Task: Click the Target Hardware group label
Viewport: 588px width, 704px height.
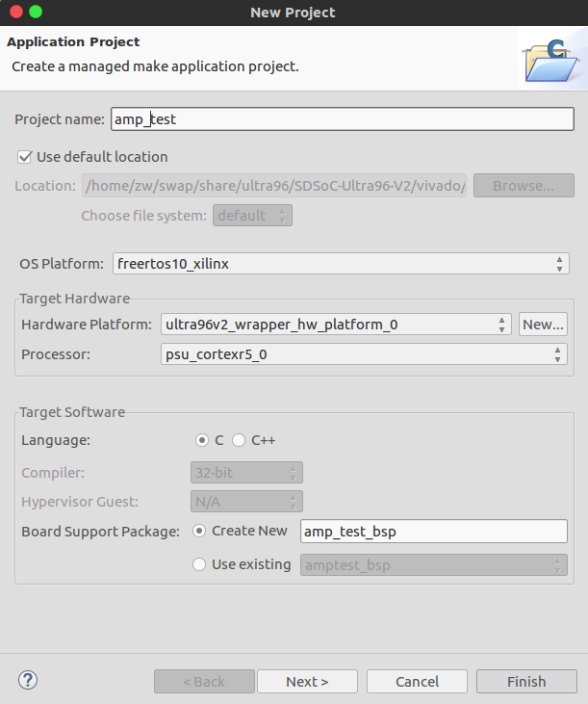Action: [x=74, y=299]
